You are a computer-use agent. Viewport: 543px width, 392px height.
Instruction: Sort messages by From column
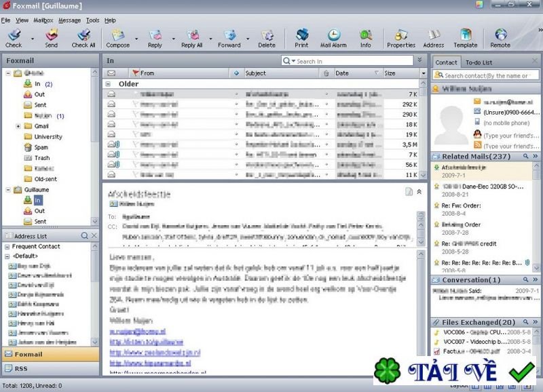[x=179, y=73]
